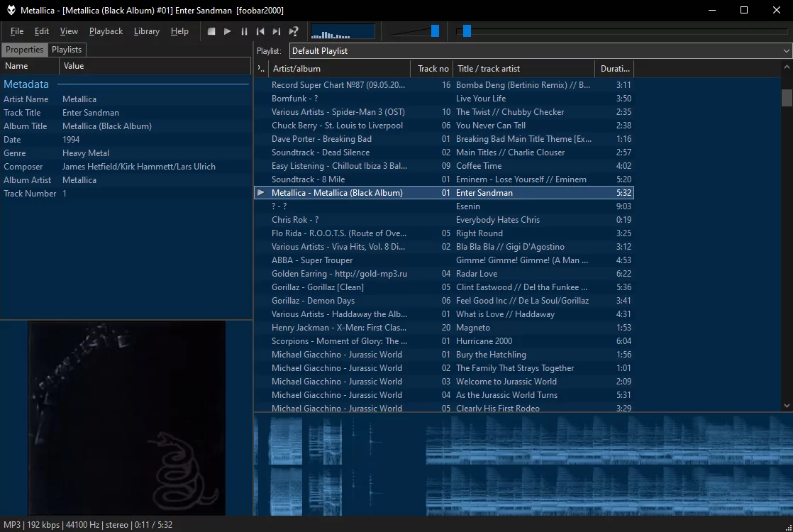The height and width of the screenshot is (532, 793).
Task: Click the foobar2000 app logo icon
Action: (x=11, y=10)
